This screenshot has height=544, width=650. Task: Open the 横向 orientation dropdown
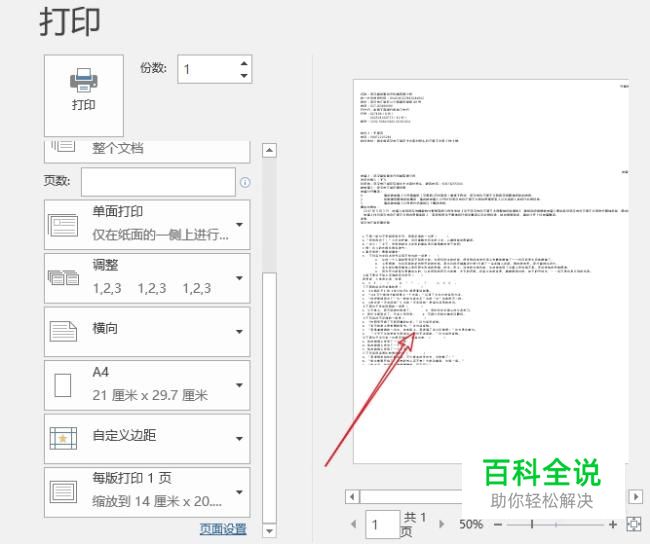point(147,332)
